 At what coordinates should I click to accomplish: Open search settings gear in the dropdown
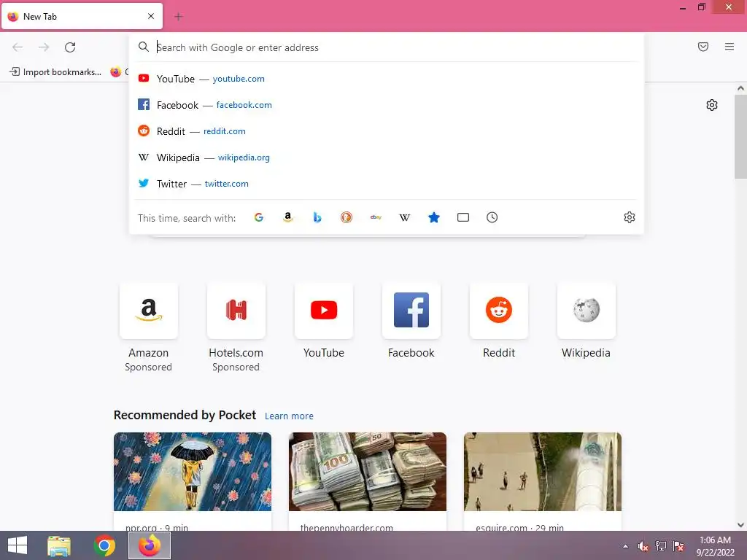coord(630,217)
